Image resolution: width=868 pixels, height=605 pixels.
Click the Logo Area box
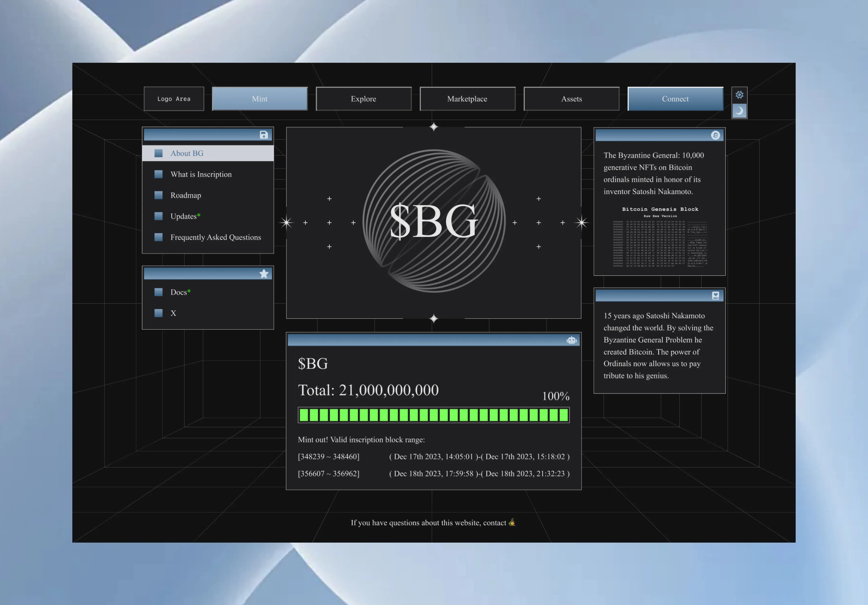point(174,99)
